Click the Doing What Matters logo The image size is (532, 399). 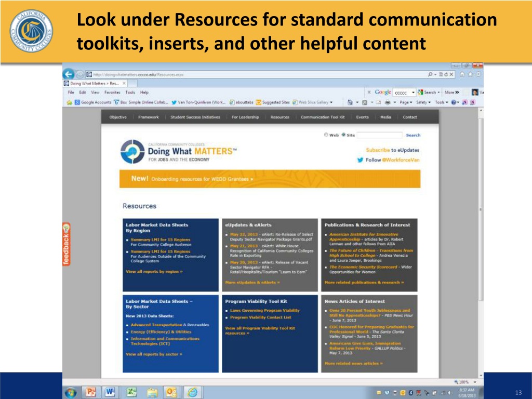pyautogui.click(x=179, y=152)
